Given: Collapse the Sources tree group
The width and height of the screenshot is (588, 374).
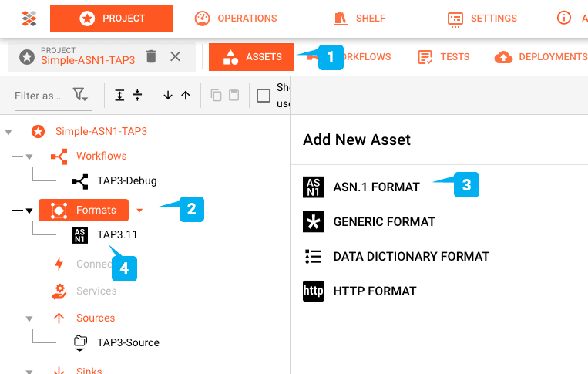Looking at the screenshot, I should (x=29, y=318).
